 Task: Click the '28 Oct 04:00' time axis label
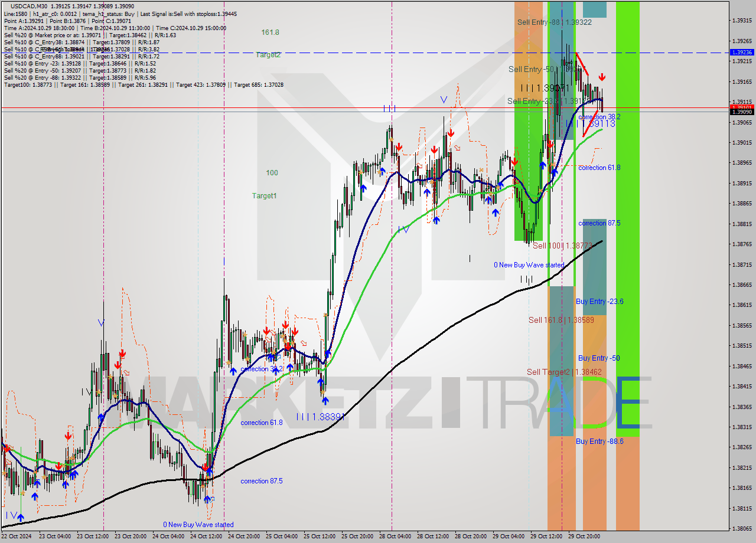coord(395,537)
